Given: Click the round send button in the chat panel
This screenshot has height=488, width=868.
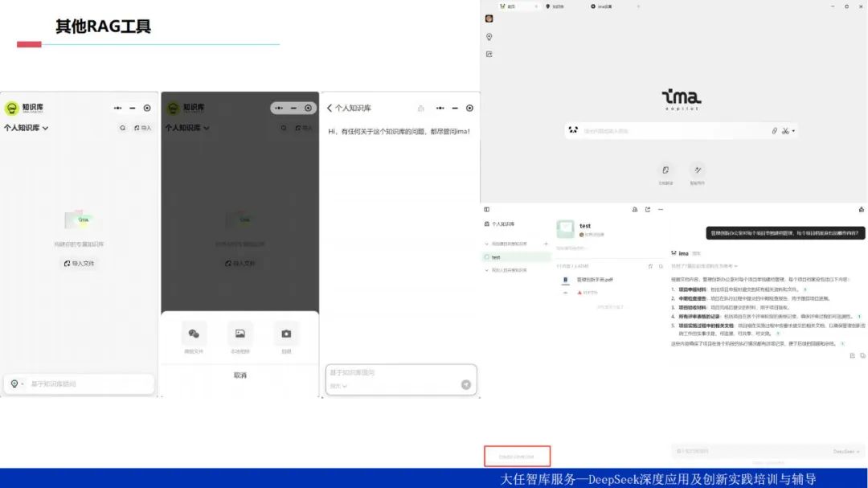Looking at the screenshot, I should [466, 385].
